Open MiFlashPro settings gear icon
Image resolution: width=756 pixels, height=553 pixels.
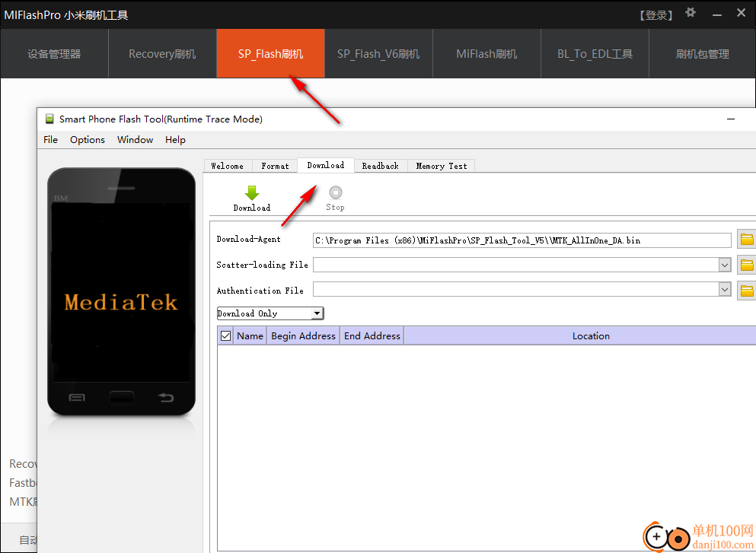[x=691, y=13]
